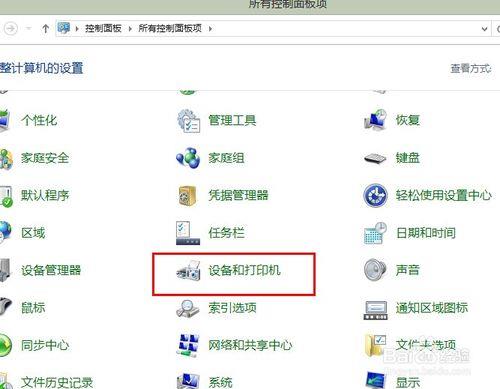
Task: Expand the chevron after 所有控制面板项
Action: click(210, 29)
